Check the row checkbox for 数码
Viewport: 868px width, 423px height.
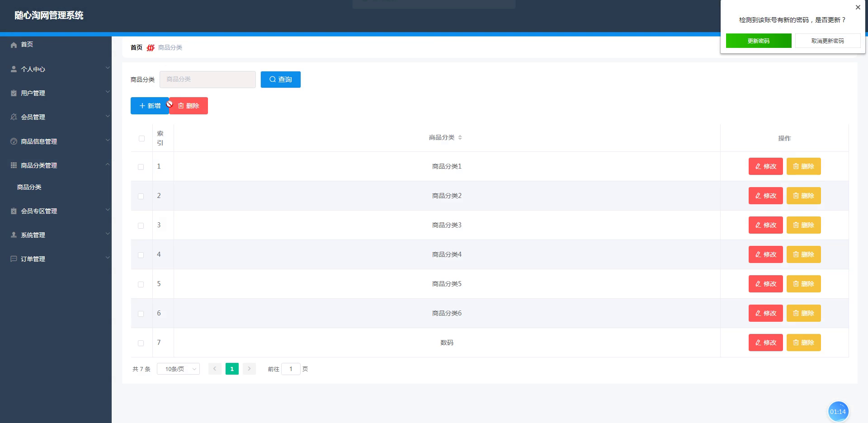coord(141,343)
